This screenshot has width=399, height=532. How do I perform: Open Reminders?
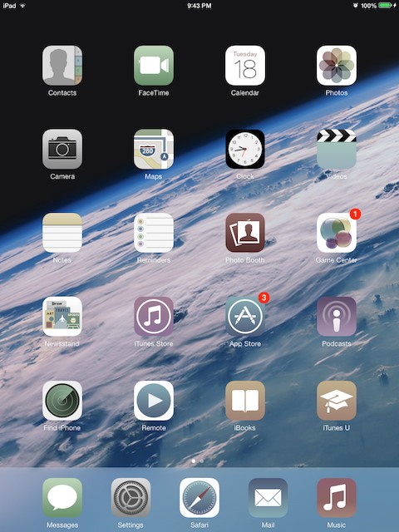tap(154, 233)
